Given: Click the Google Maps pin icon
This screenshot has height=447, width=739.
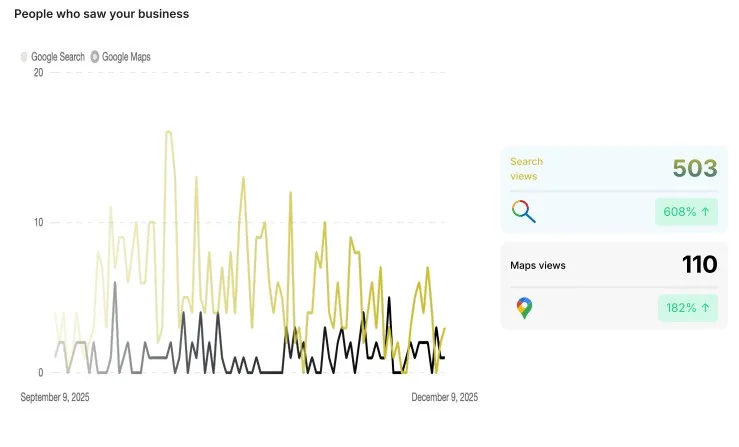Looking at the screenshot, I should click(523, 308).
